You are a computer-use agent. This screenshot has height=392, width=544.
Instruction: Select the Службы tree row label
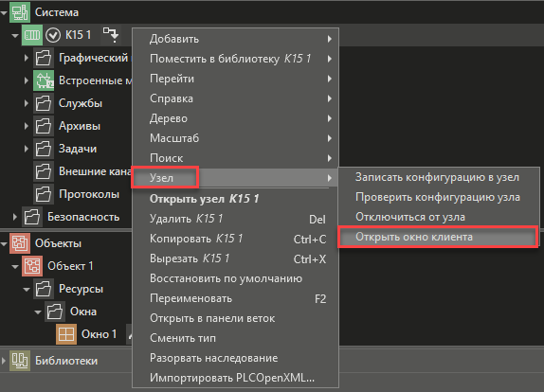81,103
